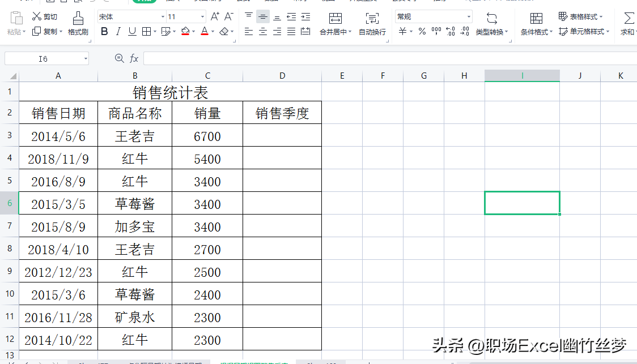Click distributed alignment icon
The height and width of the screenshot is (364, 637).
(x=305, y=31)
